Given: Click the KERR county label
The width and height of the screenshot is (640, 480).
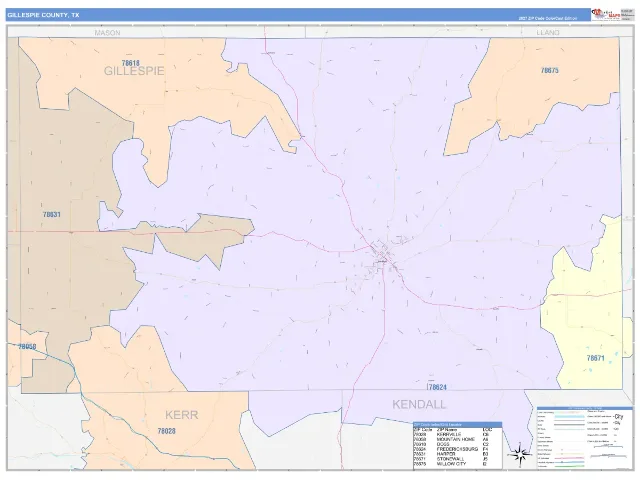Looking at the screenshot, I should pos(182,415).
